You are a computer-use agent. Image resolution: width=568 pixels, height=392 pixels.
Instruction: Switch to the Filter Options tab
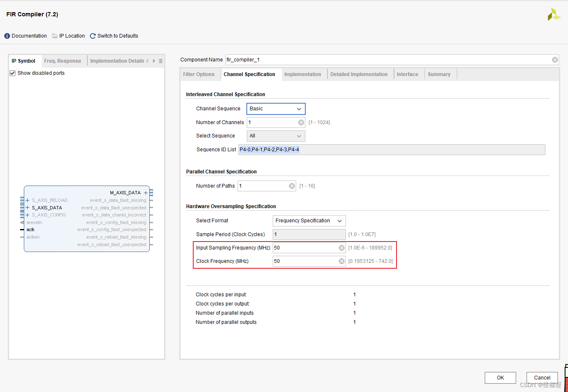199,74
